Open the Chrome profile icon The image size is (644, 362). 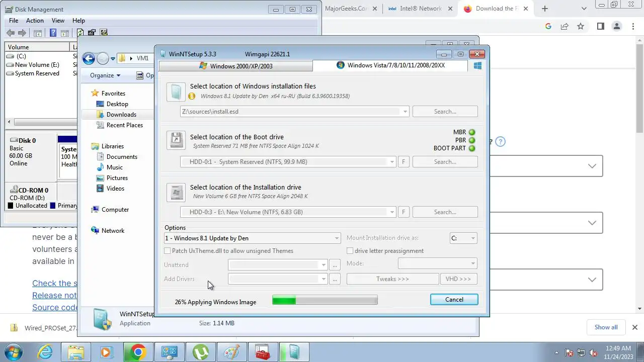pos(616,26)
